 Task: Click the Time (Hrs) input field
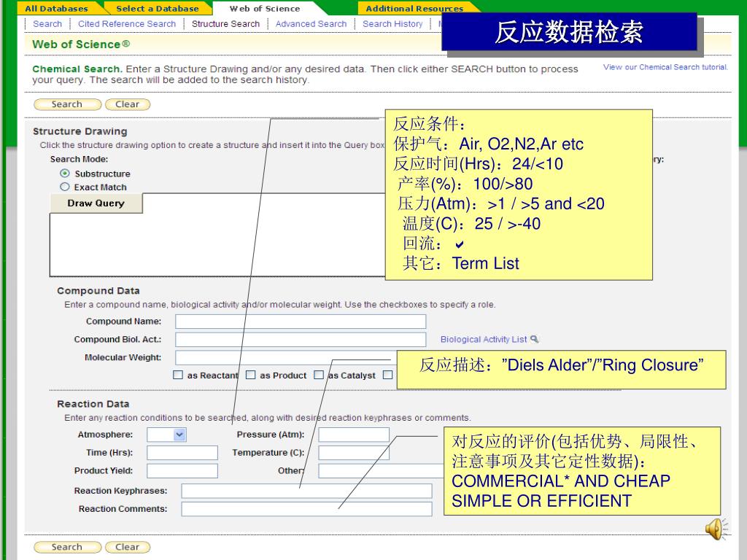(182, 452)
